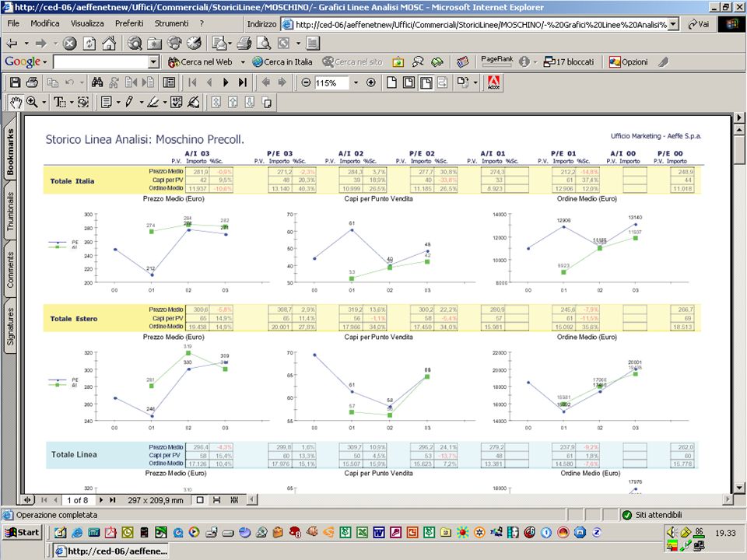This screenshot has width=747, height=560.
Task: Open the Modifica menu
Action: (x=45, y=23)
